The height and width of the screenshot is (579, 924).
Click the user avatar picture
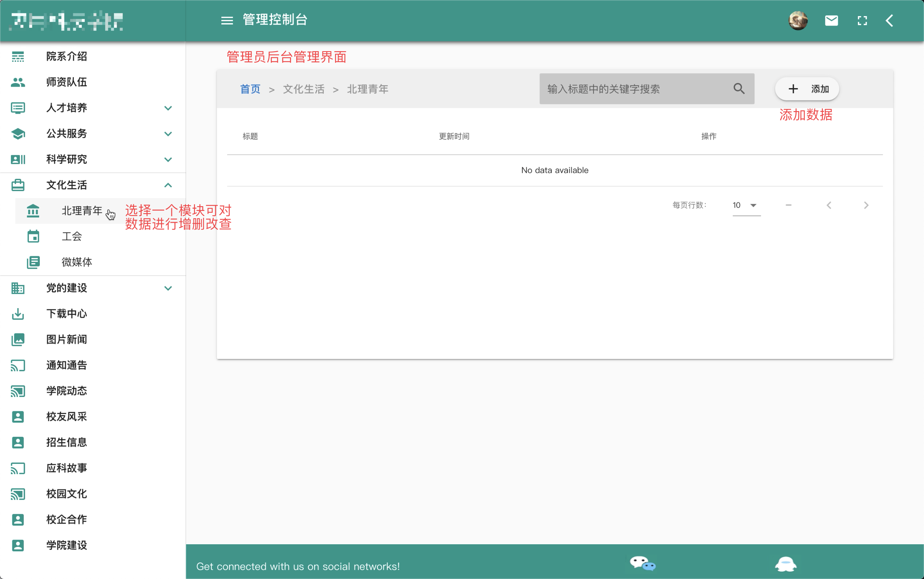coord(798,20)
